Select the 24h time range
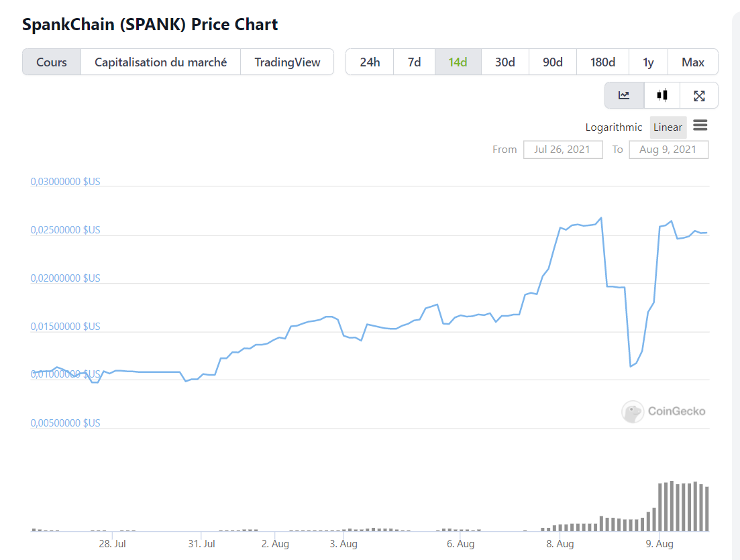Image resolution: width=740 pixels, height=560 pixels. click(370, 62)
